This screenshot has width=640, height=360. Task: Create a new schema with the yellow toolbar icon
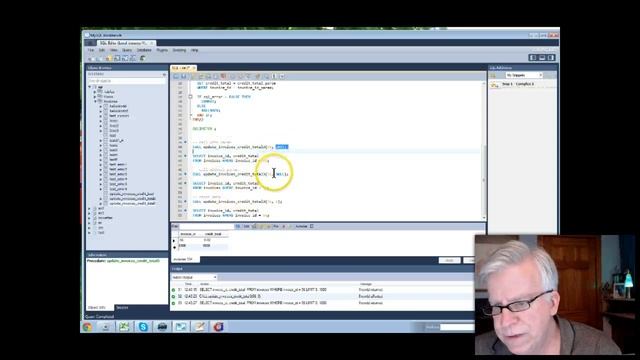[109, 59]
